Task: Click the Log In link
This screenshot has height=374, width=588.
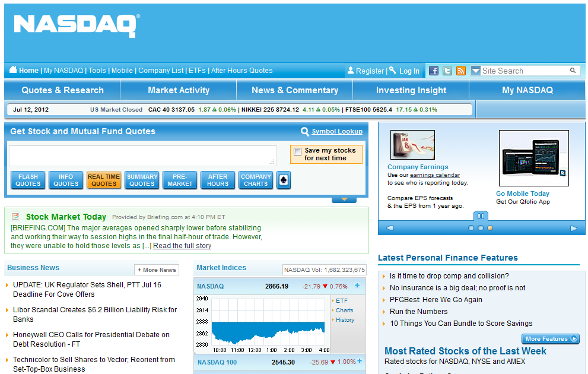Action: click(x=409, y=71)
